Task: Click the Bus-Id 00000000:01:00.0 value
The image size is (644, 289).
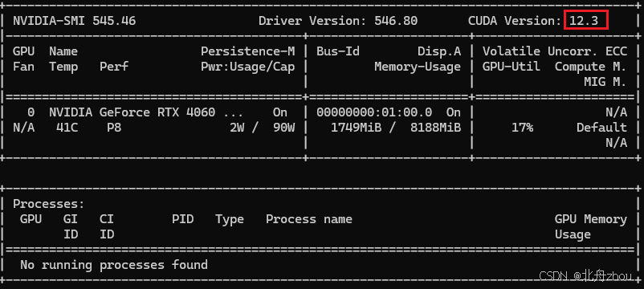Action: tap(374, 112)
